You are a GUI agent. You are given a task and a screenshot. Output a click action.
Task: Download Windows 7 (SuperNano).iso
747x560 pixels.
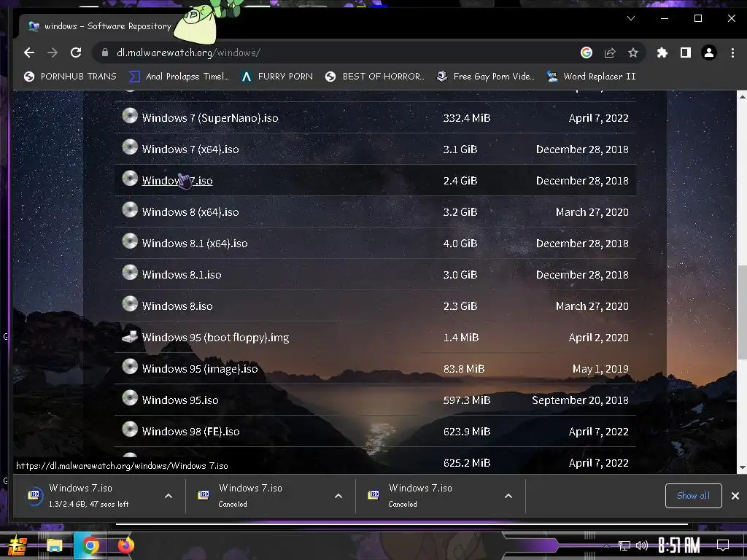click(210, 118)
